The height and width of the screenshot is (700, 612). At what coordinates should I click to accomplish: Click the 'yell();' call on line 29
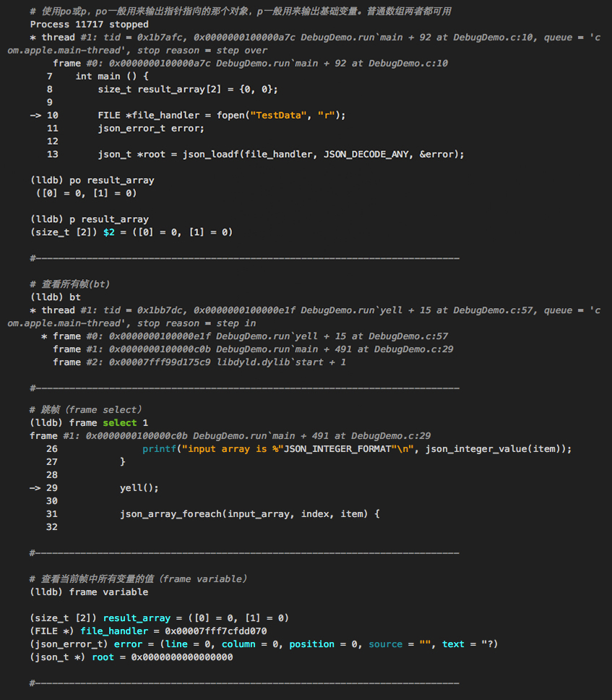(139, 488)
